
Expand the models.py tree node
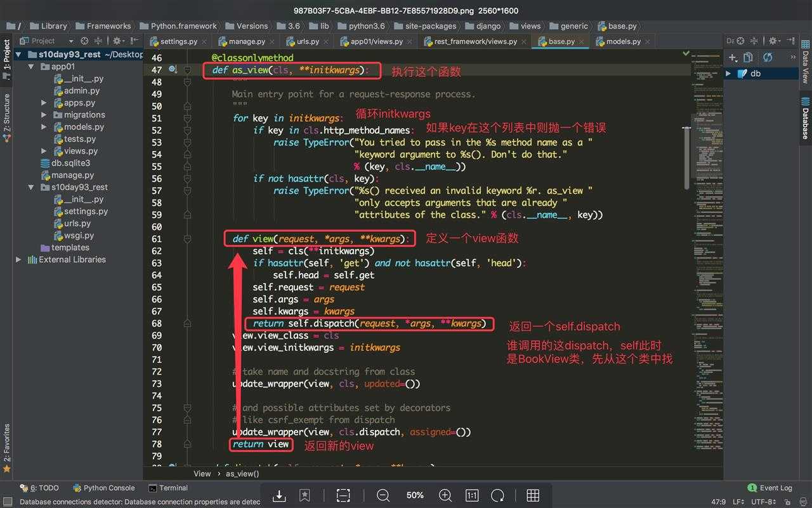[44, 127]
